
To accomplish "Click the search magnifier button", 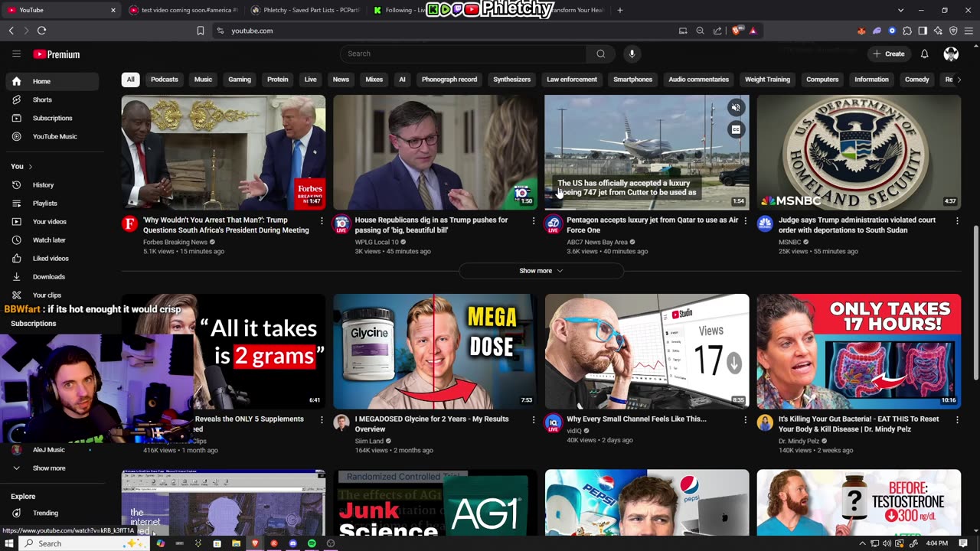I will 601,54.
